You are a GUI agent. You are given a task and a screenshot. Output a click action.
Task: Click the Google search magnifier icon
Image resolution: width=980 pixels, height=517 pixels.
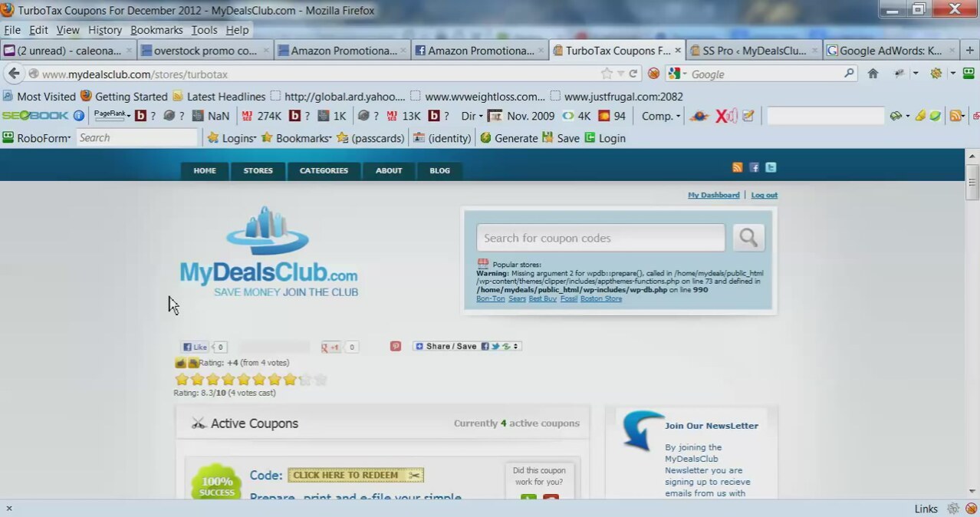pos(849,74)
